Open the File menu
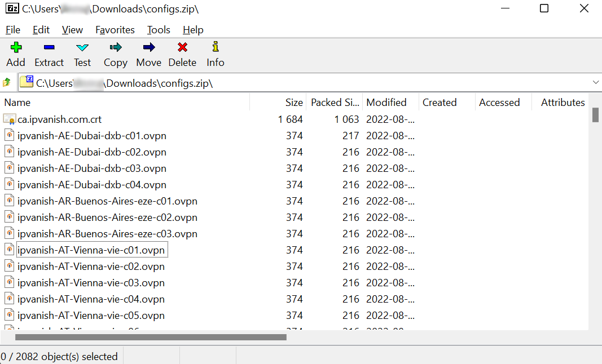This screenshot has height=364, width=602. pyautogui.click(x=13, y=30)
